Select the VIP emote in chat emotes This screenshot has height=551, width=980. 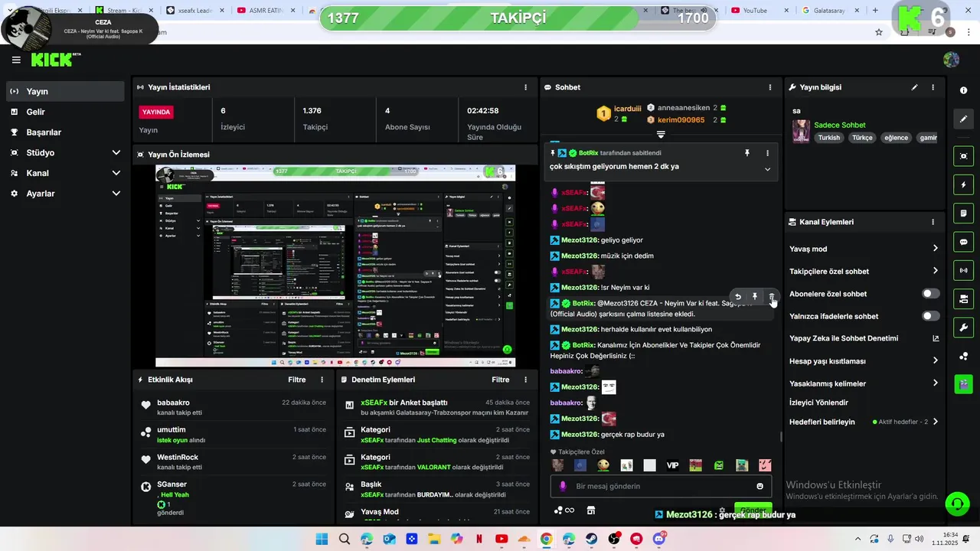point(672,465)
